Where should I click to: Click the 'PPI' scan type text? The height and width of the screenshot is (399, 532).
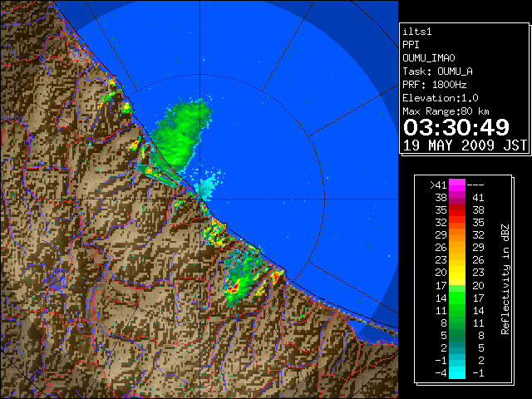click(411, 45)
